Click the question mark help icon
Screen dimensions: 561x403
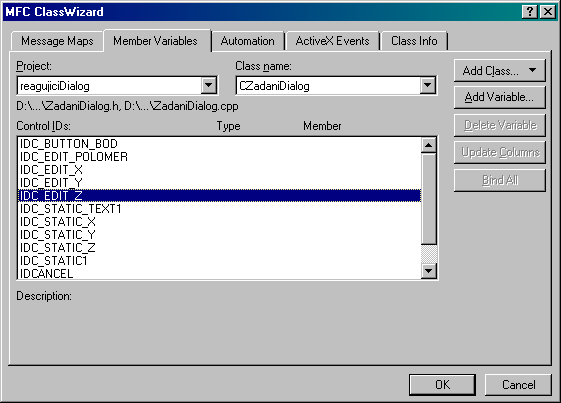point(530,12)
